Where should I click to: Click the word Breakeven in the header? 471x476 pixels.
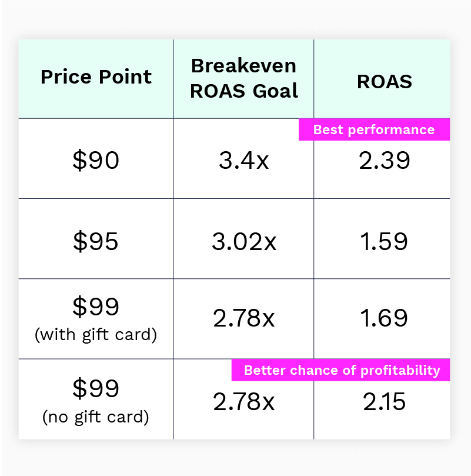coord(243,65)
